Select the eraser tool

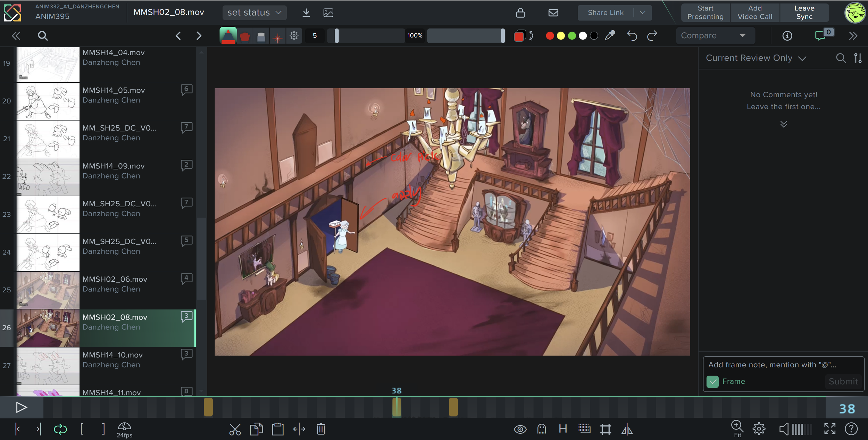click(261, 36)
